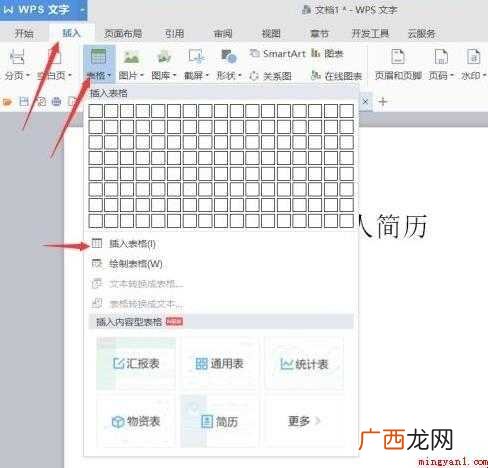
Task: Click the 水印 watermark icon
Action: click(473, 57)
